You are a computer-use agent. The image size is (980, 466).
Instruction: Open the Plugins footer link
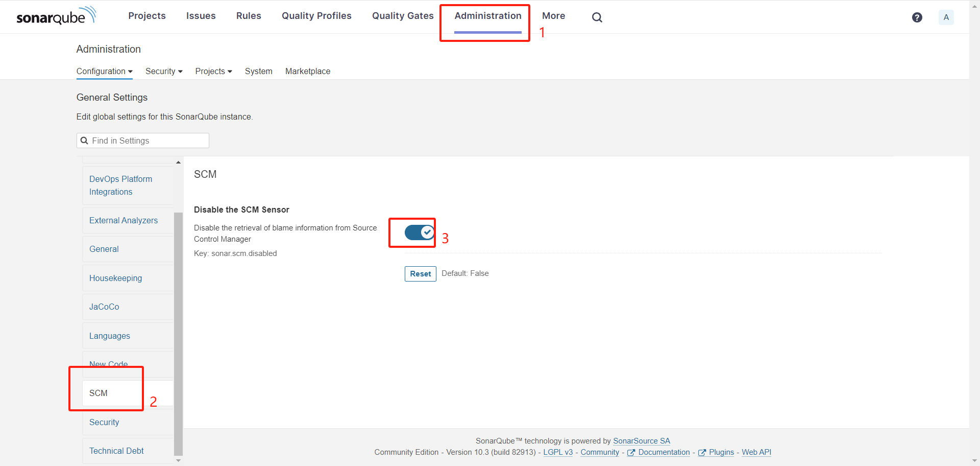click(716, 452)
